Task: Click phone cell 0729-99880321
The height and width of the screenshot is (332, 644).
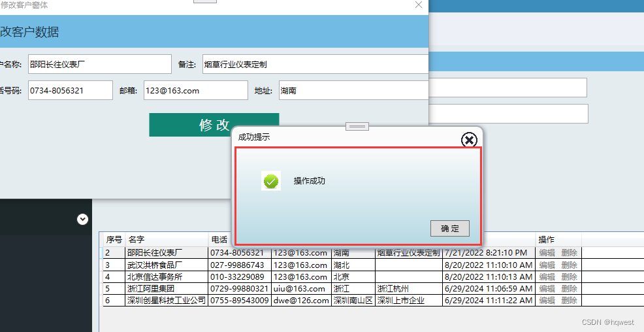Action: (240, 288)
